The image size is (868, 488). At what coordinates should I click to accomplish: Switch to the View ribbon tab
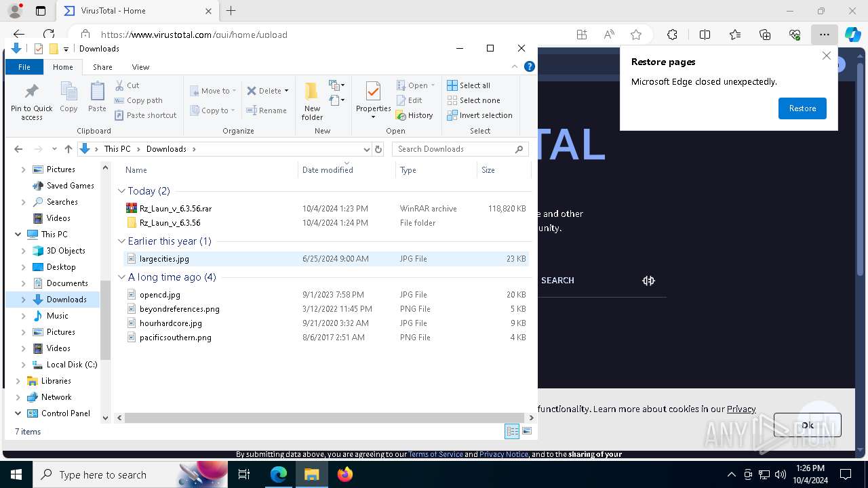click(x=140, y=67)
